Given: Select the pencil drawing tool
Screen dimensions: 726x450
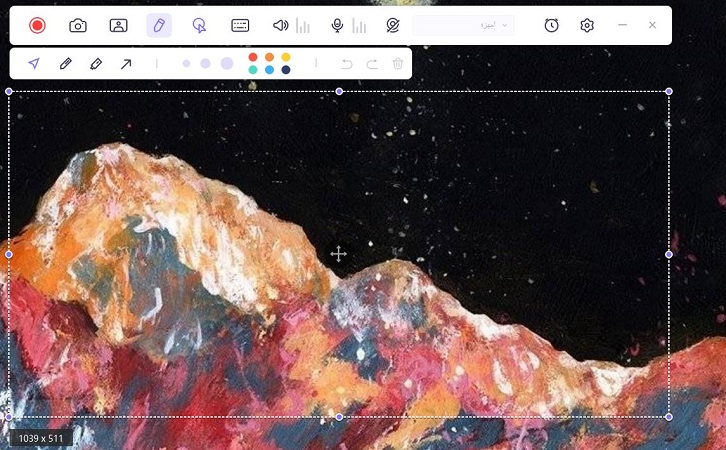Looking at the screenshot, I should coord(65,63).
